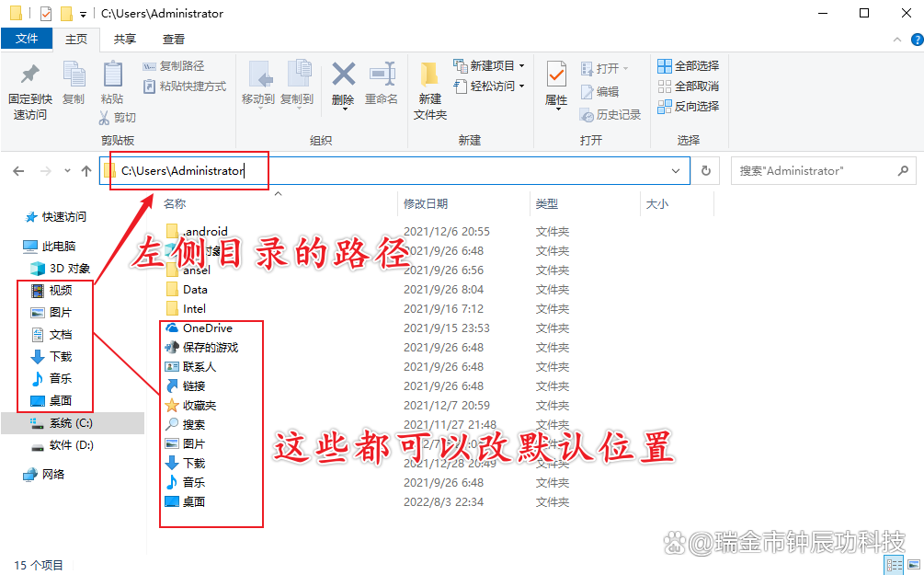Open the help question mark icon
Screen dimensions: 924x575
click(917, 40)
